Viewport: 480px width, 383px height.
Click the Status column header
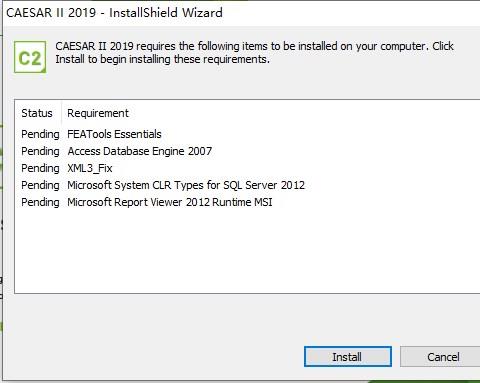(x=37, y=113)
